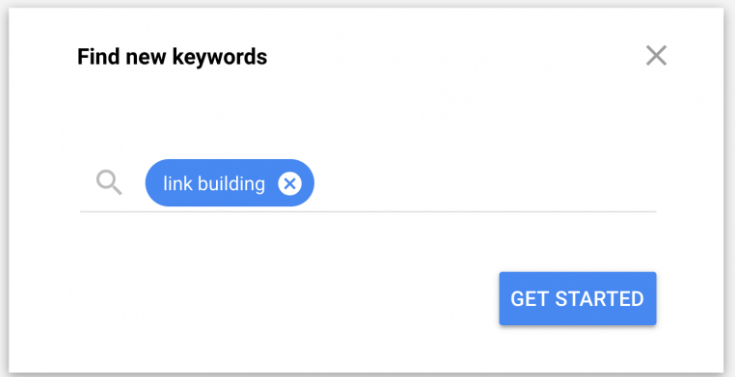This screenshot has width=735, height=377.
Task: Tap the white circle x on the chip
Action: coord(290,183)
